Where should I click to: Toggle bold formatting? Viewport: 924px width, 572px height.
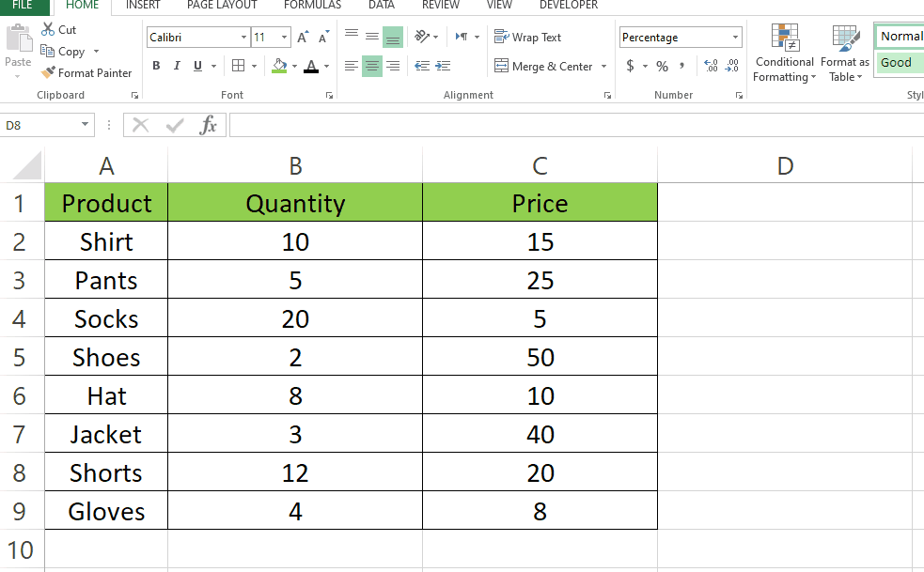point(156,66)
